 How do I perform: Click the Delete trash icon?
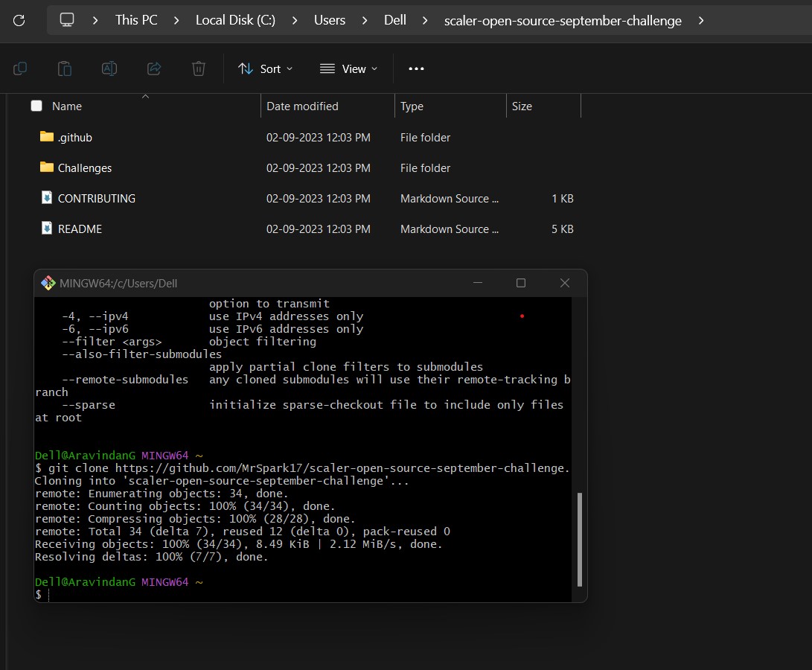[x=198, y=68]
